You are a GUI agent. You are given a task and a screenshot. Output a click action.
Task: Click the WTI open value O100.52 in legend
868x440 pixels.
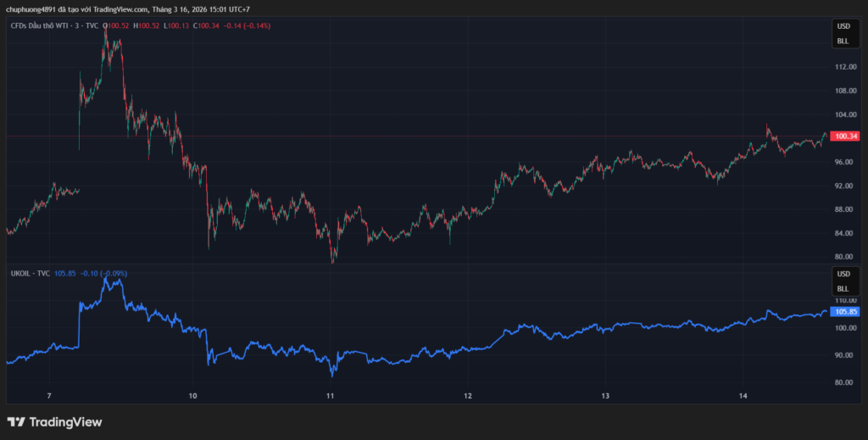[117, 25]
